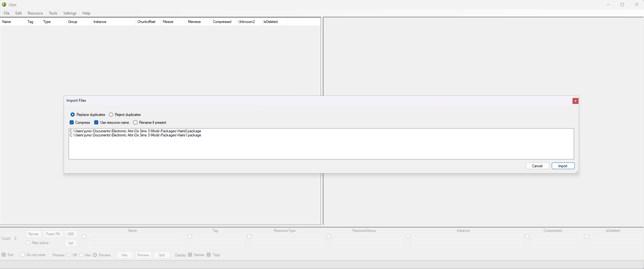Toggle the Display Tags checkbox
The image size is (644, 269).
pos(209,255)
